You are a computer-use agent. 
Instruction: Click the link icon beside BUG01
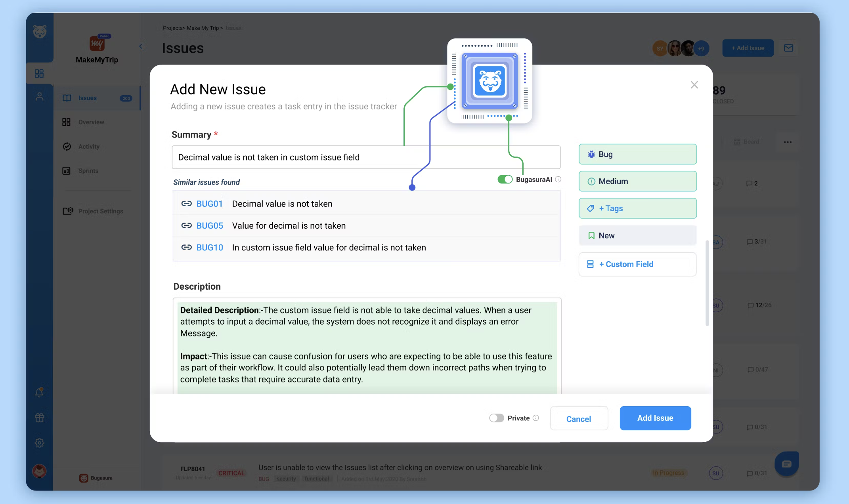click(186, 204)
